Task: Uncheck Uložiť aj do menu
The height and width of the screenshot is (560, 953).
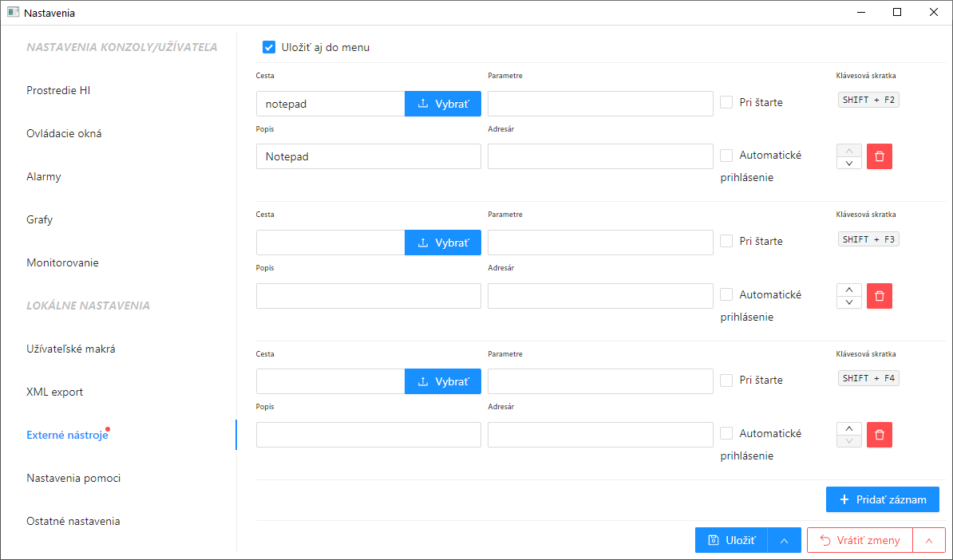Action: coord(269,47)
